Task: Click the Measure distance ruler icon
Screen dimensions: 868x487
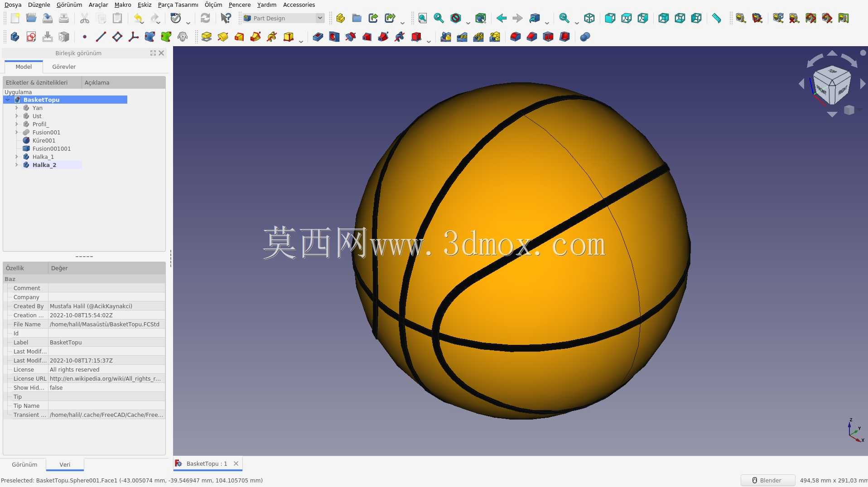Action: pyautogui.click(x=716, y=18)
